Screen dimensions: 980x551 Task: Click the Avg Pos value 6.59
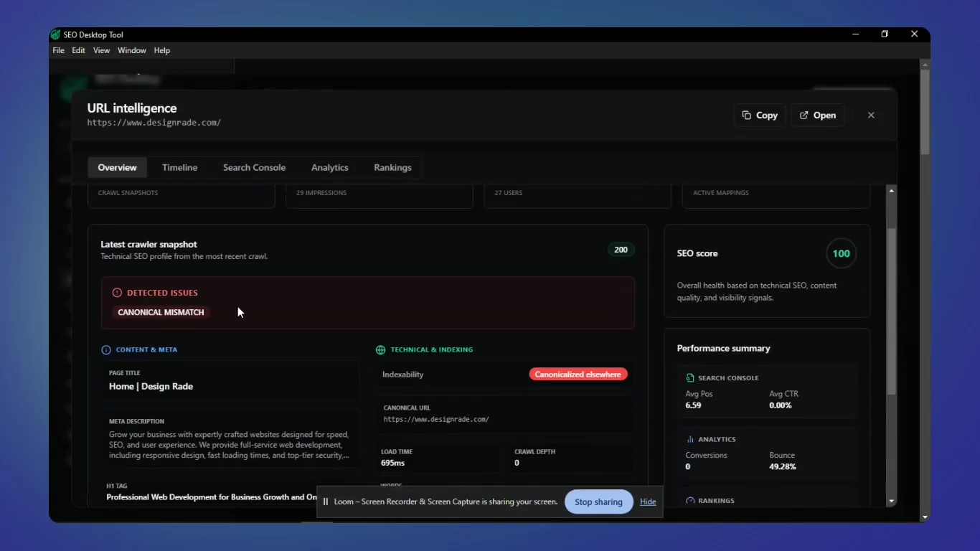693,405
